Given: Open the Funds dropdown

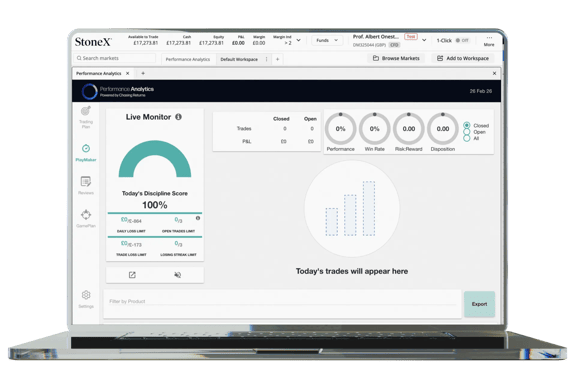Looking at the screenshot, I should [x=327, y=40].
